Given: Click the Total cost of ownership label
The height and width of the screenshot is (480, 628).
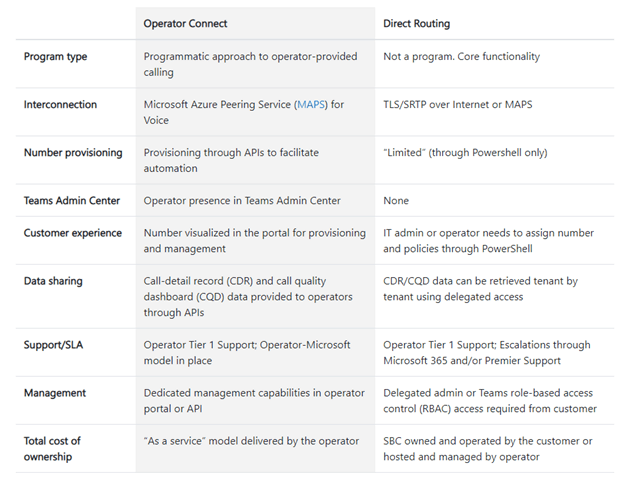Looking at the screenshot, I should coord(52,449).
